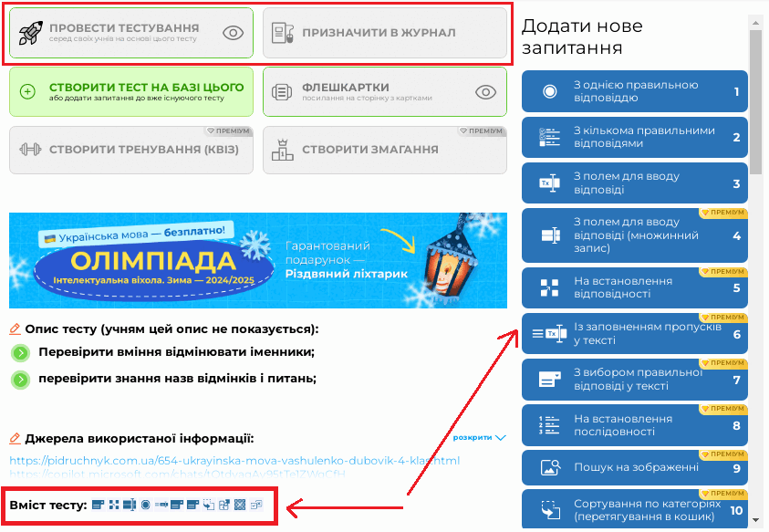Image resolution: width=769 pixels, height=532 pixels.
Task: Add question На встановлення відповідності
Action: point(635,287)
